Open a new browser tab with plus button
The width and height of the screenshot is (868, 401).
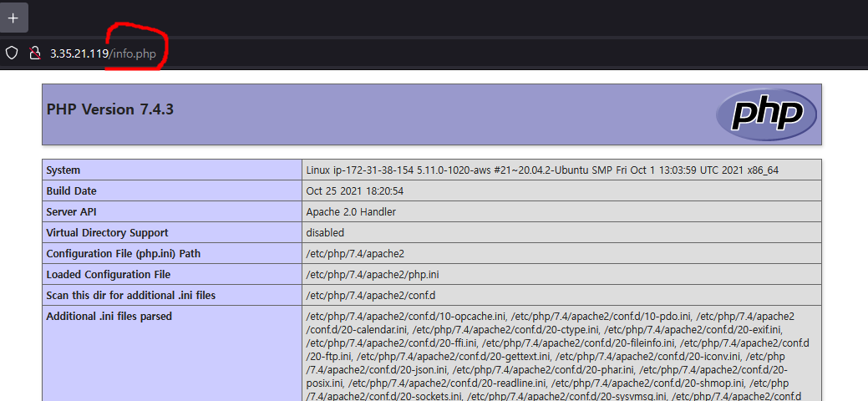13,18
